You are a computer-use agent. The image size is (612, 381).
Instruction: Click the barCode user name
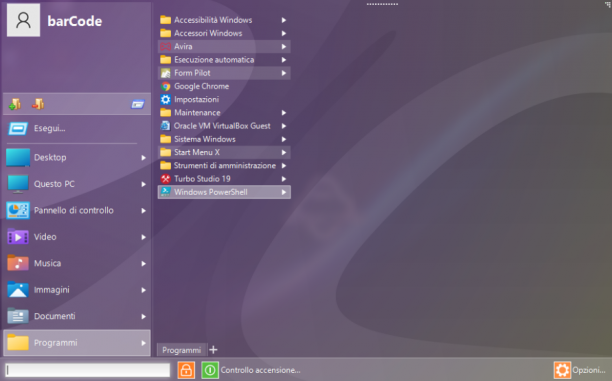(x=75, y=21)
